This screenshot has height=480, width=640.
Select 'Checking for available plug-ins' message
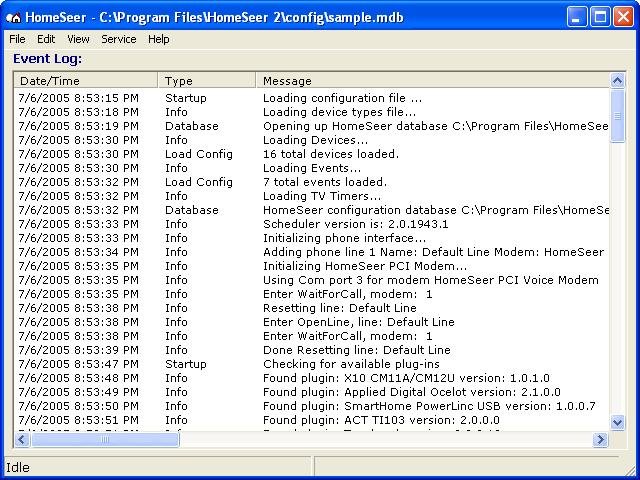351,364
